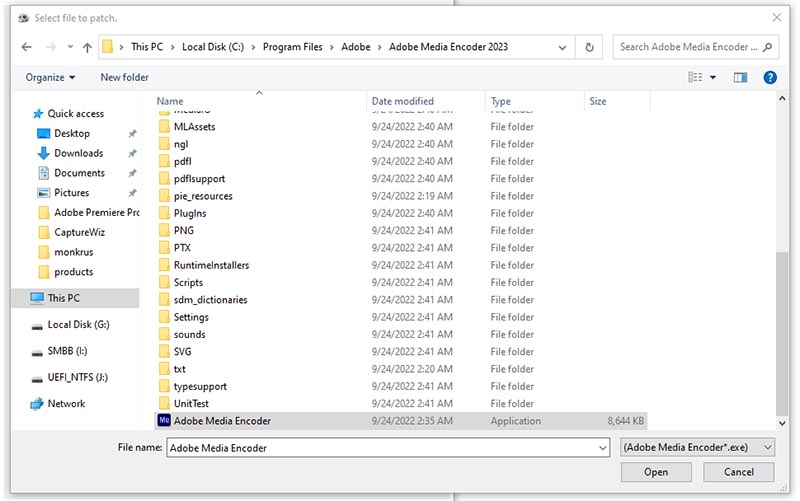Select the SVG folder icon
The image size is (800, 501).
pyautogui.click(x=164, y=353)
